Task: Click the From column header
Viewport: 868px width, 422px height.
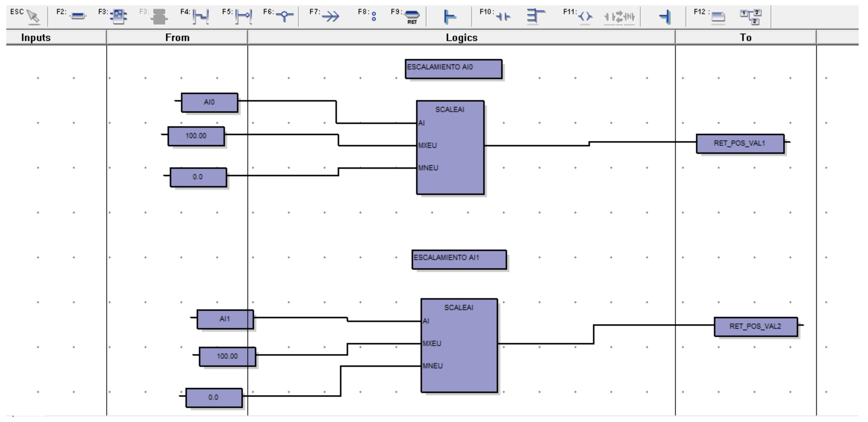Action: pos(177,37)
